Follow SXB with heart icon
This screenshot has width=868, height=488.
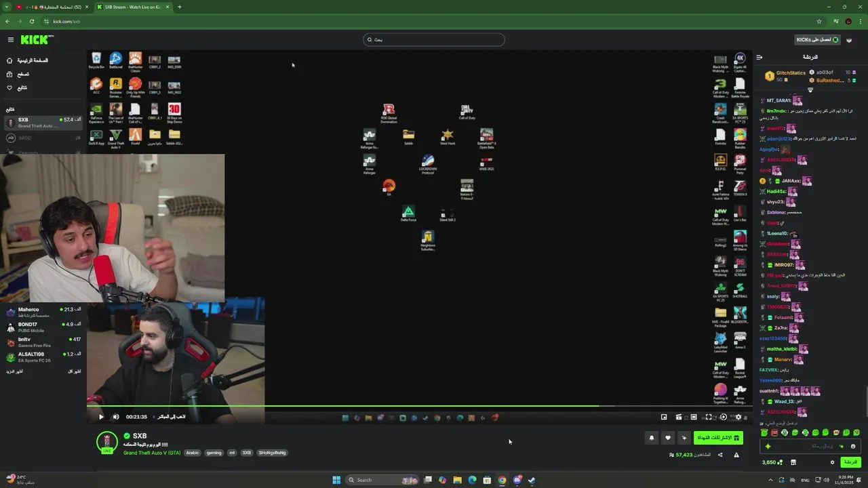[x=668, y=438]
